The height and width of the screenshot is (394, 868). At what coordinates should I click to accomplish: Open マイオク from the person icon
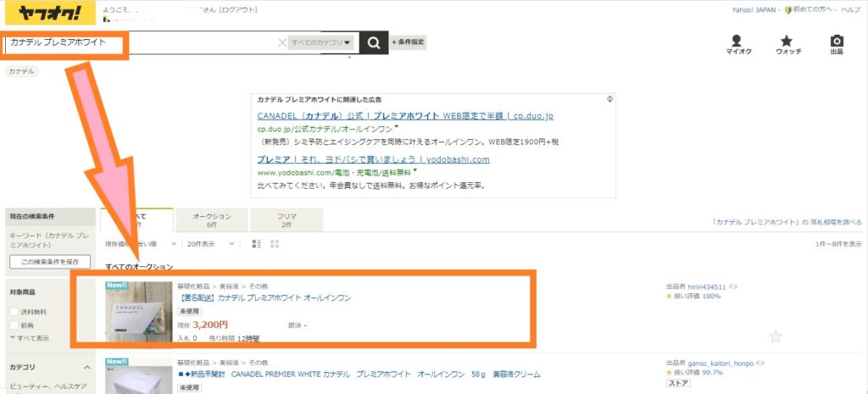pos(738,45)
